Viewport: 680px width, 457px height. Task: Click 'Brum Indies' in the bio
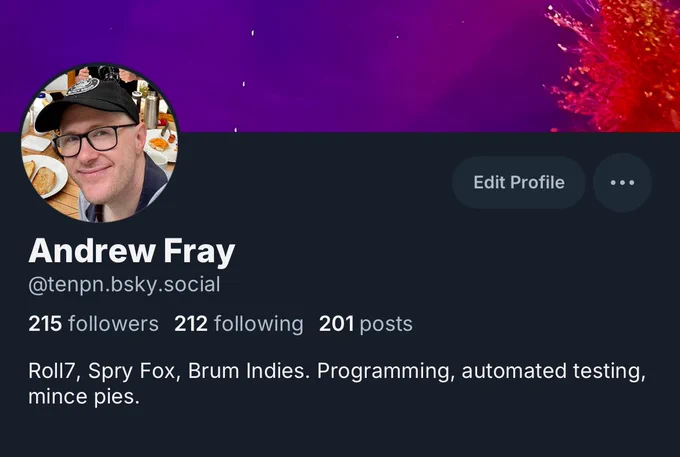pos(248,371)
